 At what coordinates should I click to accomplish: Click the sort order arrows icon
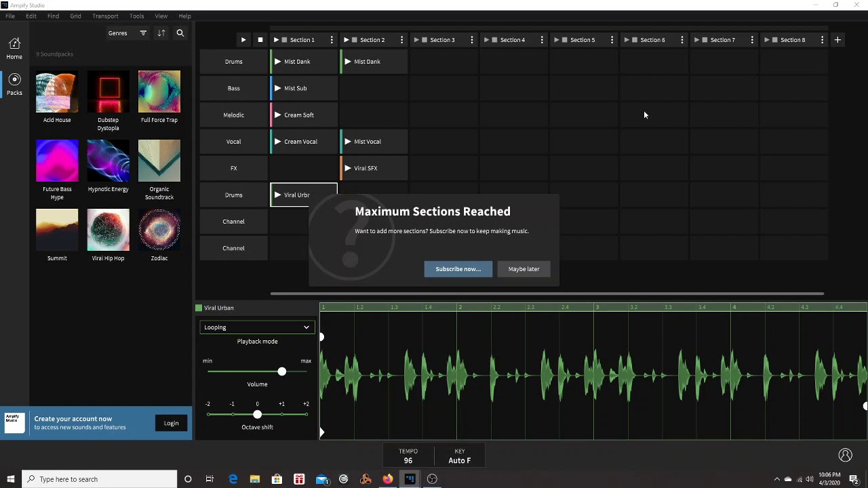[161, 33]
